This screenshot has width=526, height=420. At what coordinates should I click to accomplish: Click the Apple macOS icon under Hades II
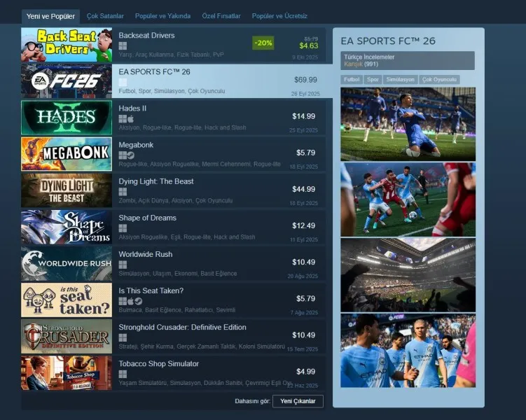(x=130, y=119)
